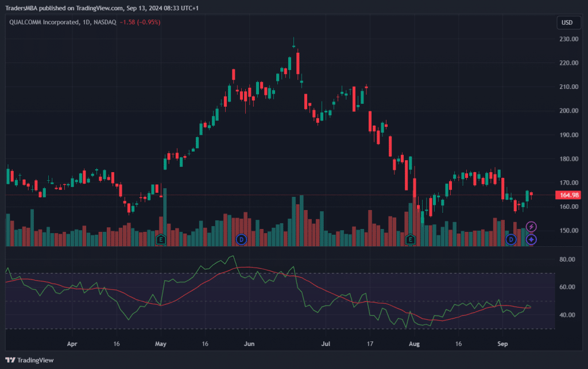The image size is (588, 369).
Task: Select the Jun label on time axis
Action: pos(249,345)
